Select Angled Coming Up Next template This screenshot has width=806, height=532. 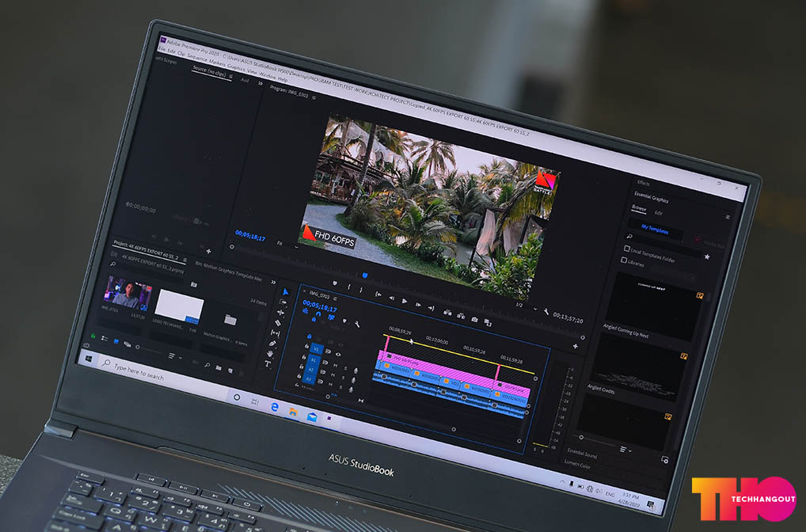point(654,307)
